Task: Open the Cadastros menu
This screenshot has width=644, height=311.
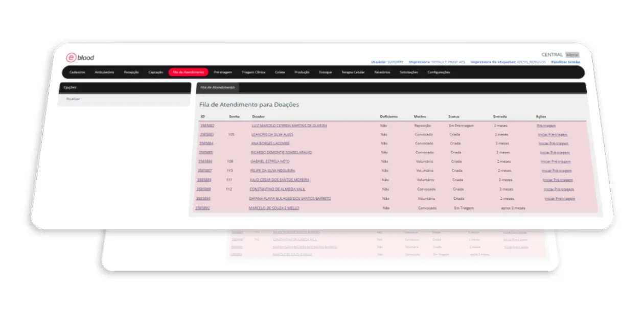Action: click(x=77, y=73)
